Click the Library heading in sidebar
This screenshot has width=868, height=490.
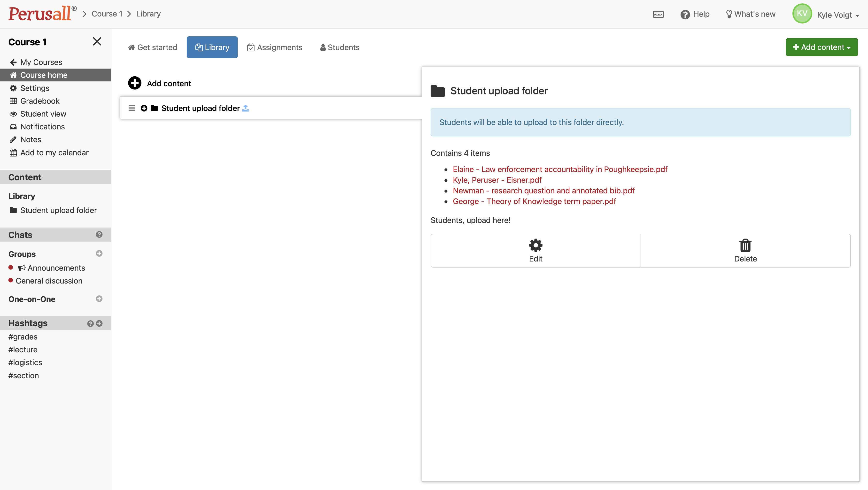(22, 196)
